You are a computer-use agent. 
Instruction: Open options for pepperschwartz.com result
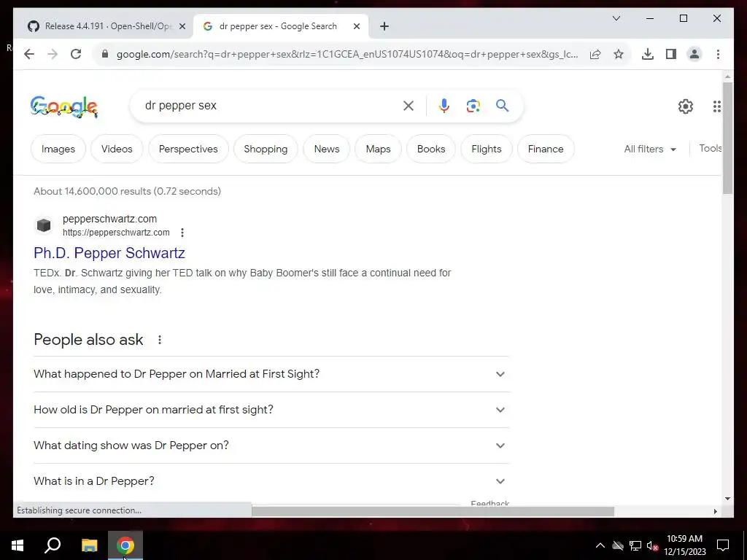tap(182, 233)
